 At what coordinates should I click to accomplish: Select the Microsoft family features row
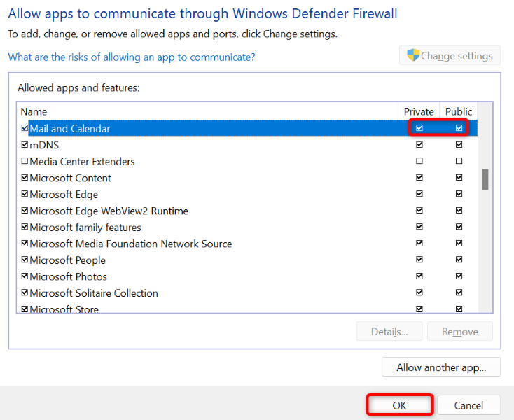click(247, 227)
